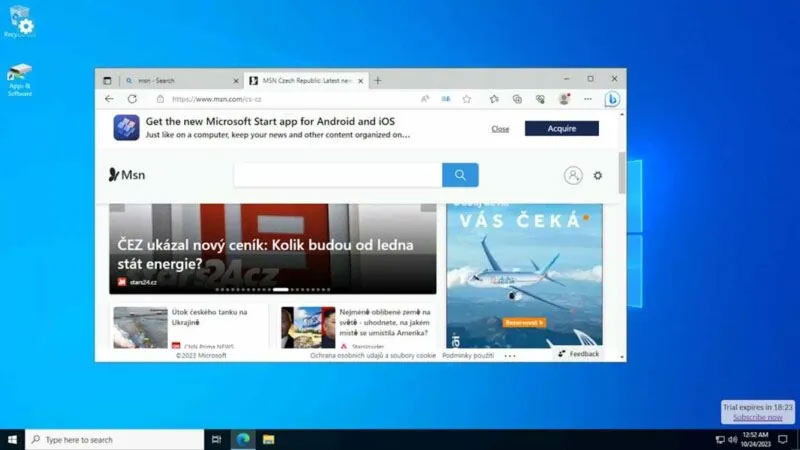This screenshot has height=450, width=800.
Task: Open Action Center notifications icon
Action: (x=783, y=439)
